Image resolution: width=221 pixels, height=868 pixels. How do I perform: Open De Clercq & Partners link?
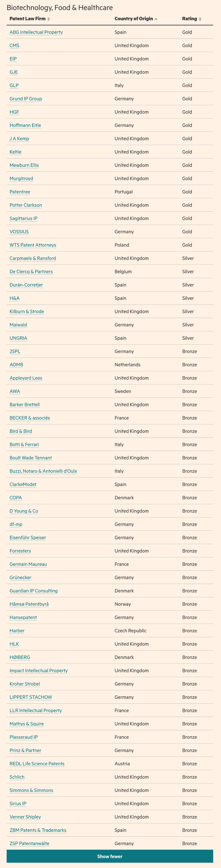(x=31, y=272)
